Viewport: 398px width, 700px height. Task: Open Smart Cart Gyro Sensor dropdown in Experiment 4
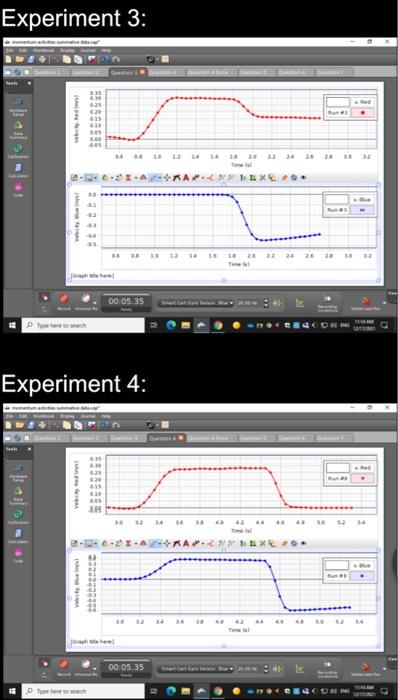point(195,669)
